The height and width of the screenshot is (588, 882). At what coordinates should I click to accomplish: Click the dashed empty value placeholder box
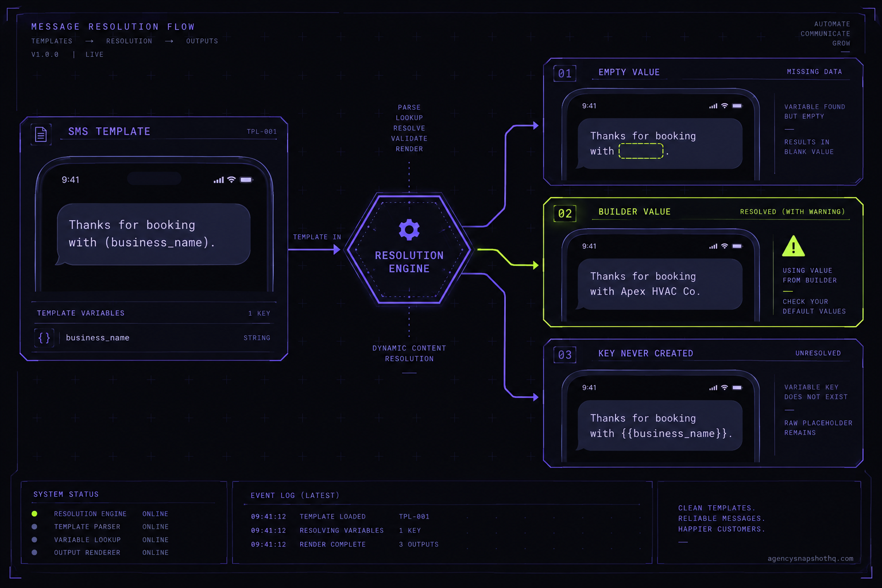[x=641, y=151]
